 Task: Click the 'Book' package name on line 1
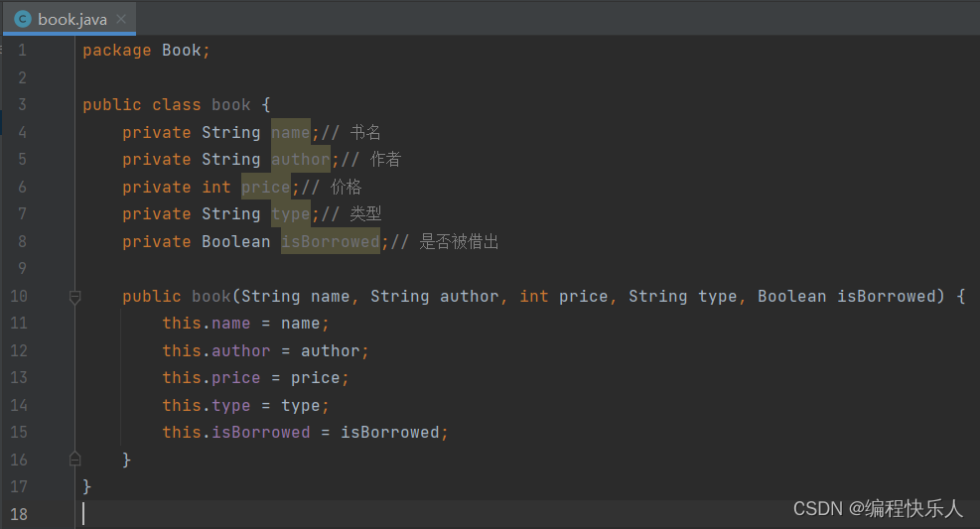click(x=182, y=50)
